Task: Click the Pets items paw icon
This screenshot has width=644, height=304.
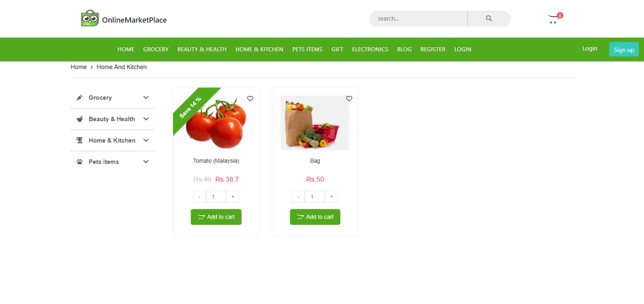Action: (80, 162)
